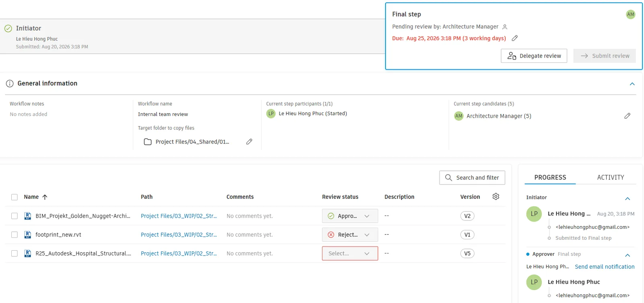This screenshot has width=644, height=303.
Task: Click the footprint_new.rvt file name
Action: [58, 235]
